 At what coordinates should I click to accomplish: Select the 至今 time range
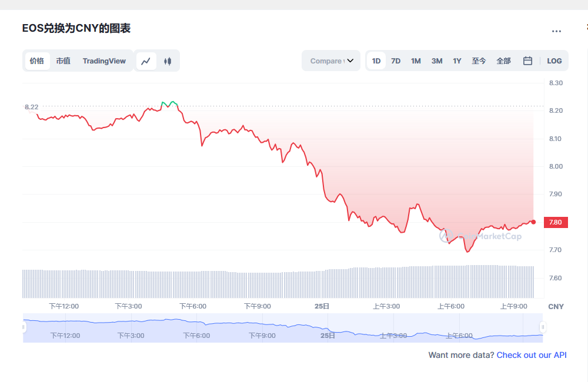pos(479,61)
